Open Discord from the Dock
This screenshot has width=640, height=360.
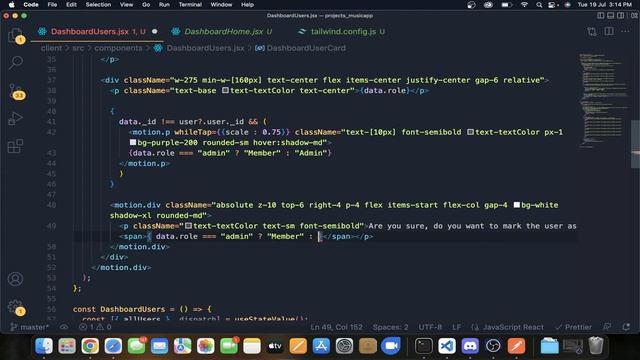point(470,346)
